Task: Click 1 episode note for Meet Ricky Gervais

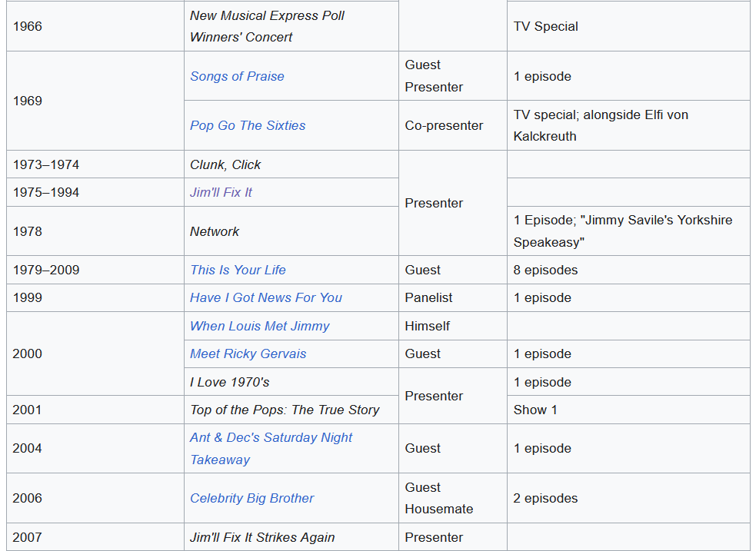Action: click(x=542, y=354)
